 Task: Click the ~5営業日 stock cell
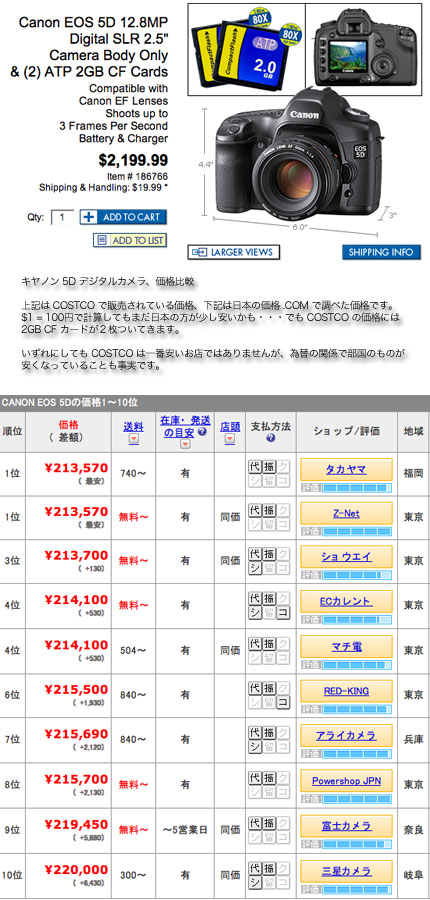tap(184, 830)
